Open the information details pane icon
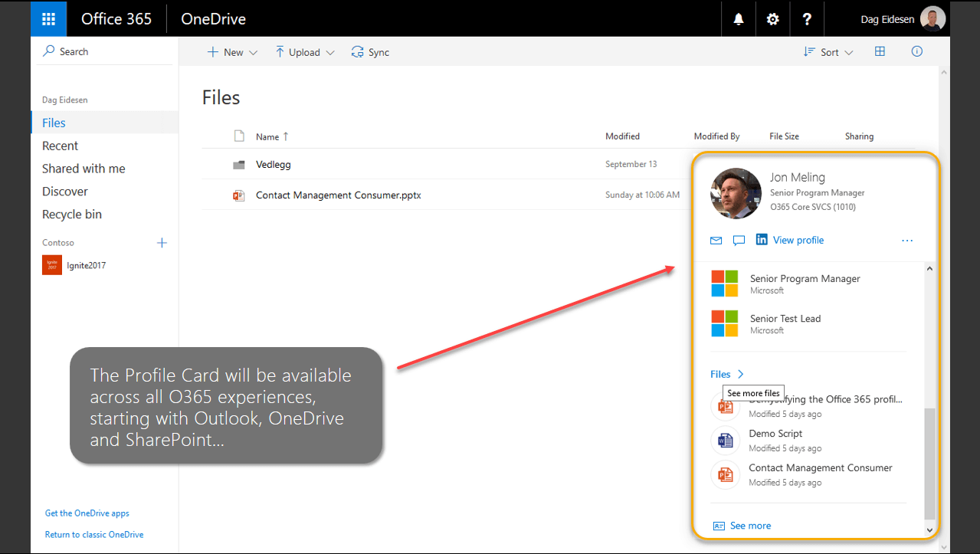The image size is (980, 554). (916, 51)
